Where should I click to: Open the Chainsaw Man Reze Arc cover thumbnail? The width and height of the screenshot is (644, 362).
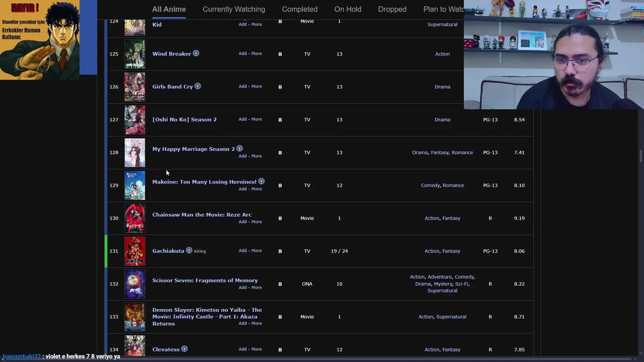click(135, 218)
